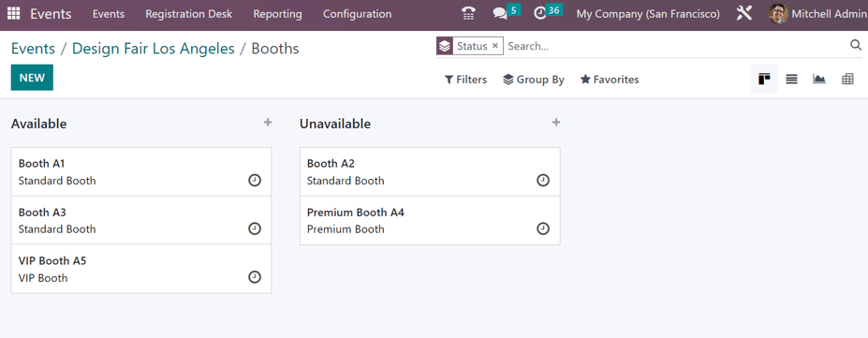Viewport: 868px width, 338px height.
Task: Open activity clock on Booth A3
Action: pyautogui.click(x=255, y=228)
